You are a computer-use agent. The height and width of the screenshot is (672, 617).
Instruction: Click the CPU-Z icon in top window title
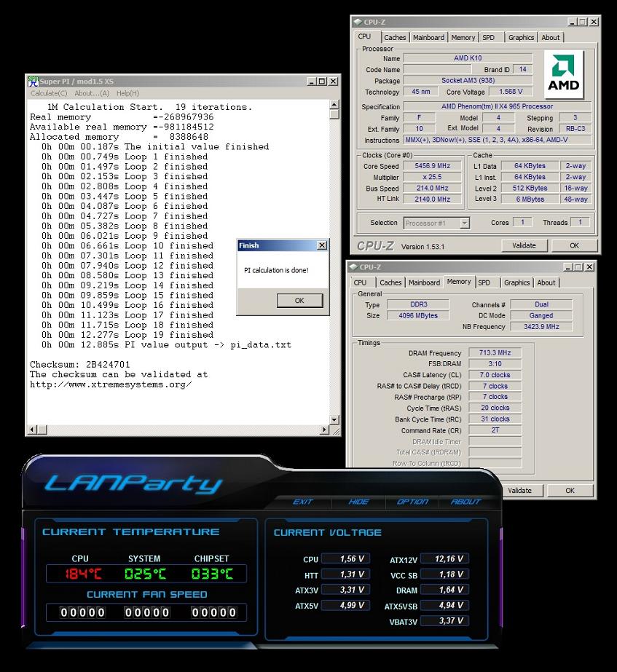357,22
